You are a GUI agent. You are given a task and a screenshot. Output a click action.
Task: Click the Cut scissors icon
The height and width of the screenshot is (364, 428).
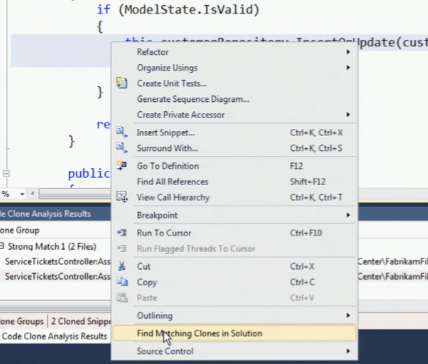(x=122, y=266)
